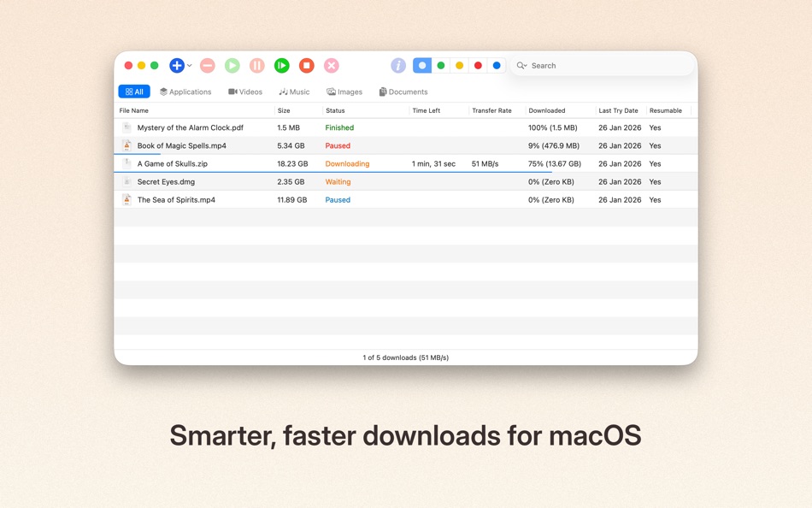The width and height of the screenshot is (812, 508).
Task: Open the Videos filter tab
Action: tap(245, 92)
